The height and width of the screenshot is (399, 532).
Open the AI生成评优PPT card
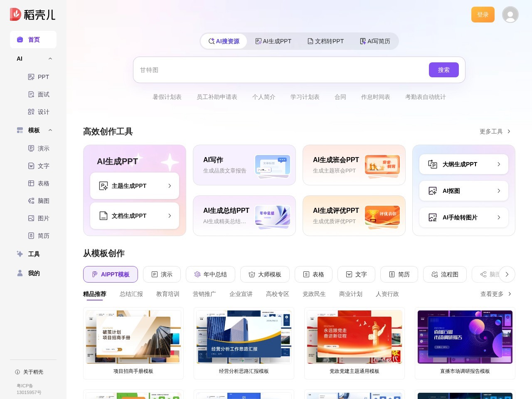click(354, 216)
